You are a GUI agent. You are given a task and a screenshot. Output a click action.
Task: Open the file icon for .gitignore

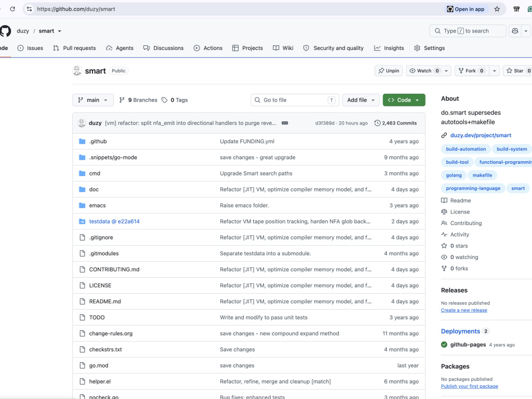[82, 237]
